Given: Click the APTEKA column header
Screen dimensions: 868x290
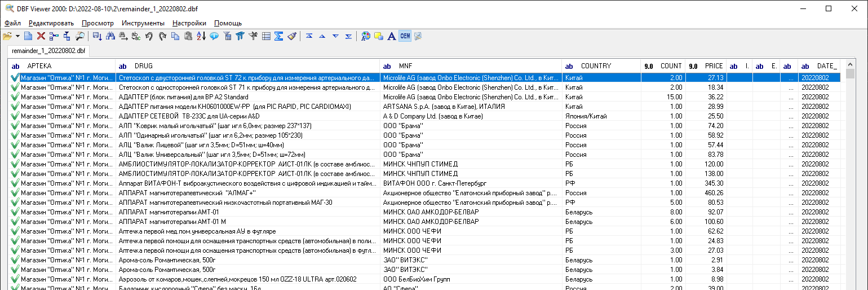Looking at the screenshot, I should click(61, 66).
